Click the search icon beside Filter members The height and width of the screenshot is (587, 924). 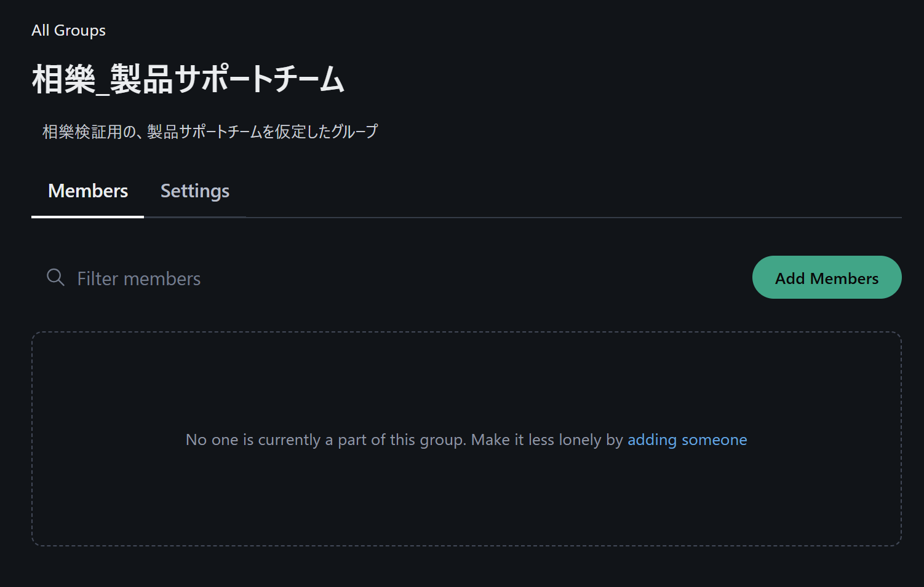pos(55,277)
